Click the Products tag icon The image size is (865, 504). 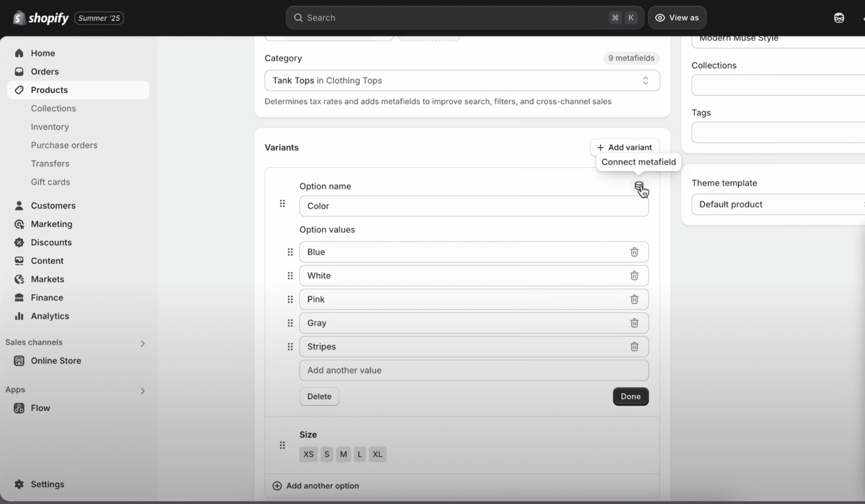19,90
